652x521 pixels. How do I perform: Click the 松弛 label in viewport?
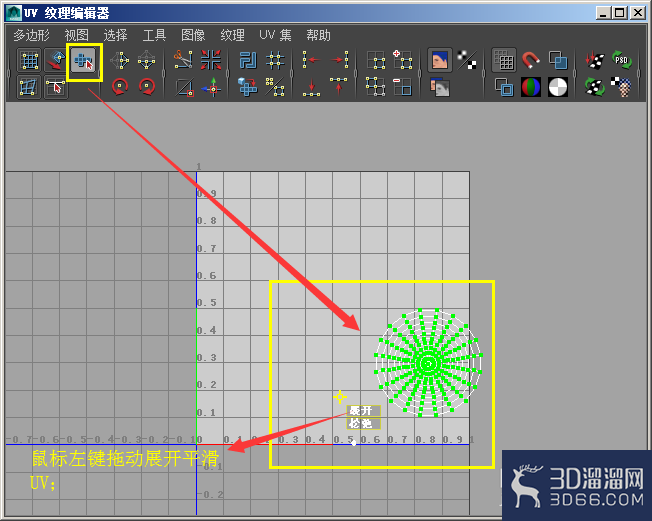point(363,423)
